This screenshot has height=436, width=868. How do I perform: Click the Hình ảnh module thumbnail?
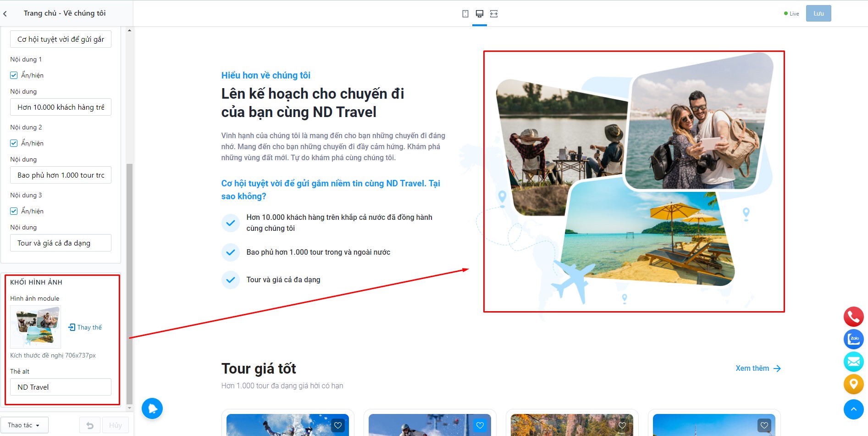point(36,327)
